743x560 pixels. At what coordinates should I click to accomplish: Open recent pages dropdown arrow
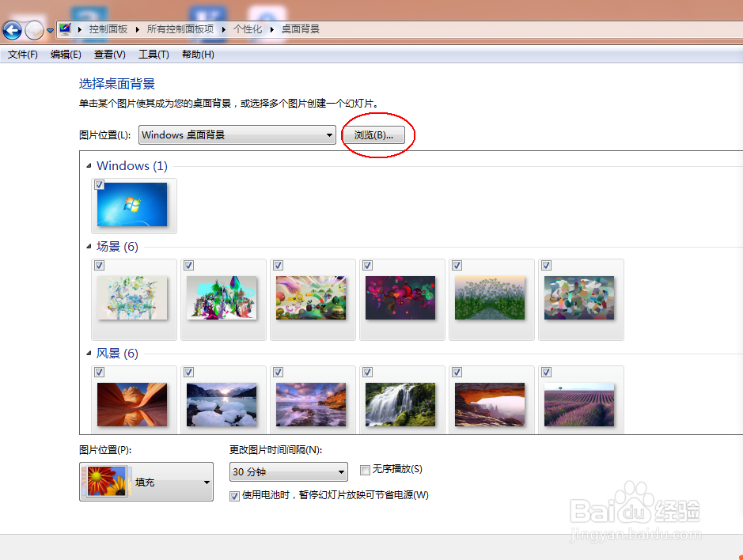[x=50, y=32]
